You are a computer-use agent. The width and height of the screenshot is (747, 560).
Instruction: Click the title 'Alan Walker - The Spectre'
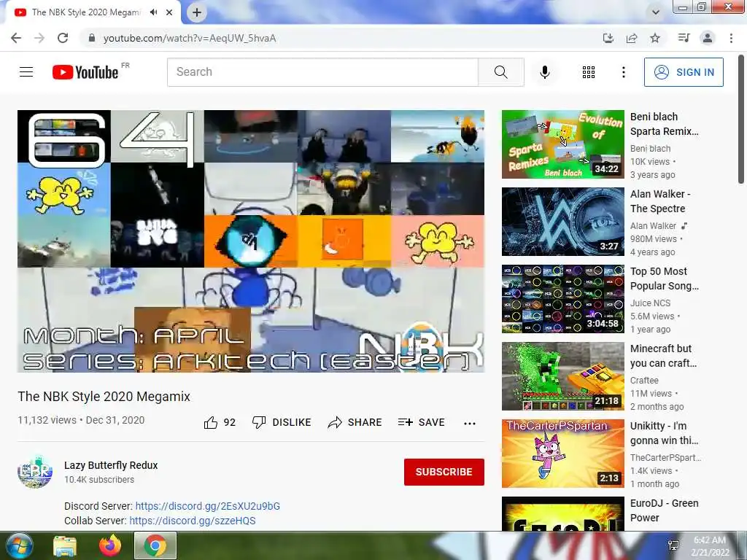660,201
